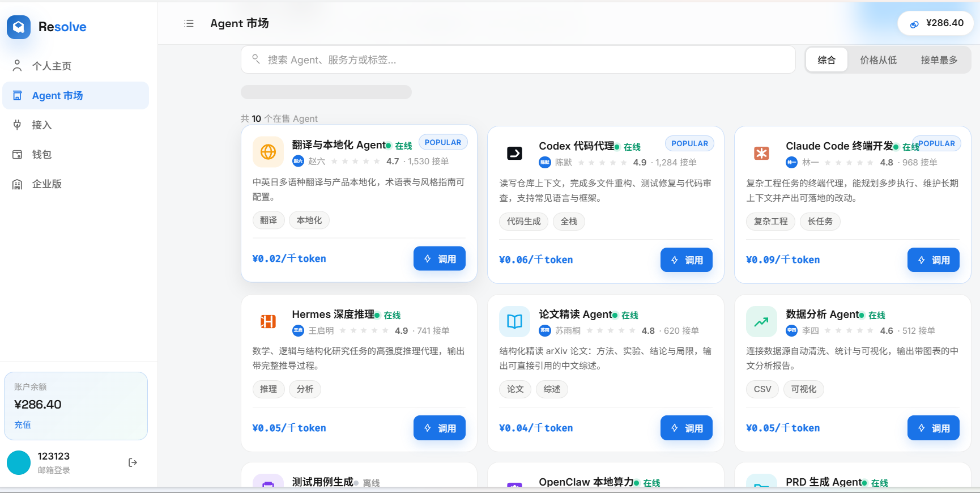Screen dimensions: 980x493
Task: Click the Claude Code 终端开发 asterisk icon
Action: [x=761, y=153]
